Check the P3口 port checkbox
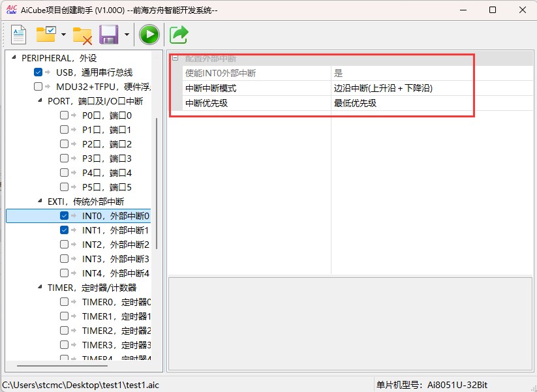This screenshot has width=537, height=392. click(x=64, y=158)
